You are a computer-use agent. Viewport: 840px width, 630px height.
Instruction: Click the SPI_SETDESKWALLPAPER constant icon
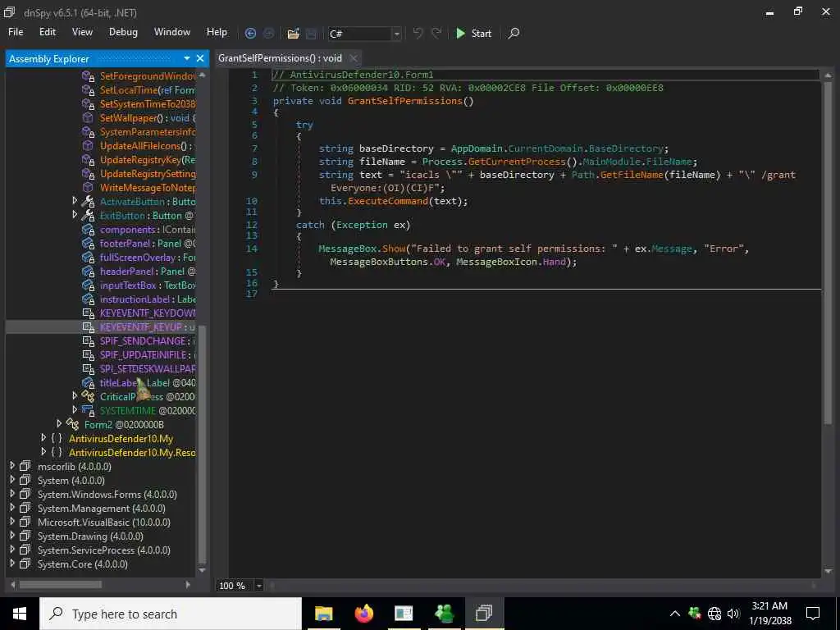[x=89, y=368]
